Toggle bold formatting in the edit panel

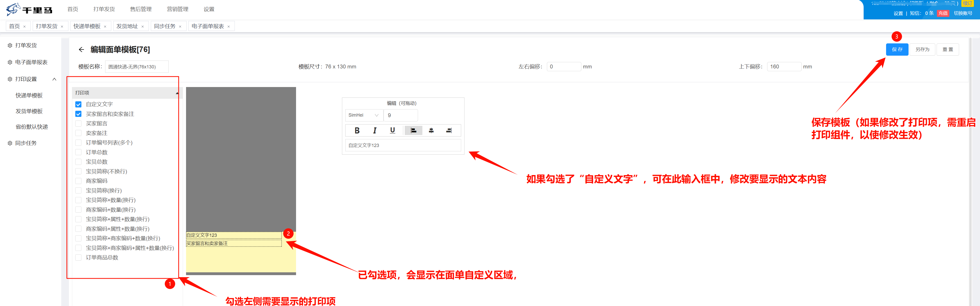coord(357,131)
